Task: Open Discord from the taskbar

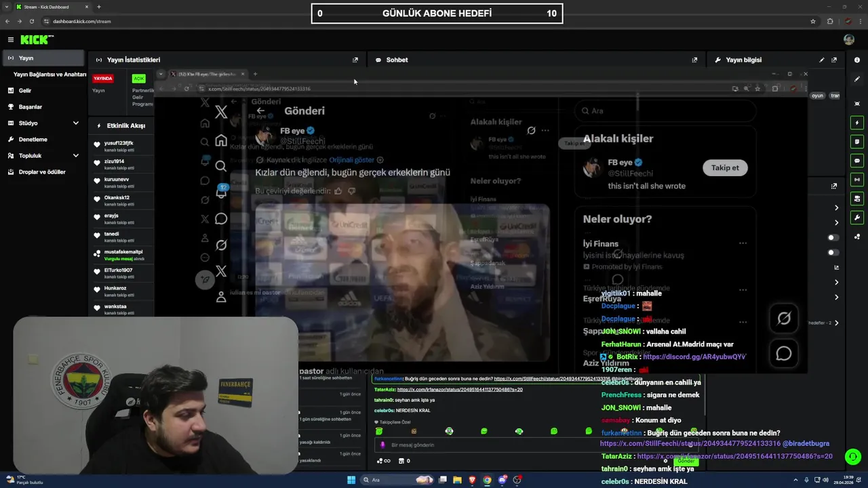Action: click(502, 480)
